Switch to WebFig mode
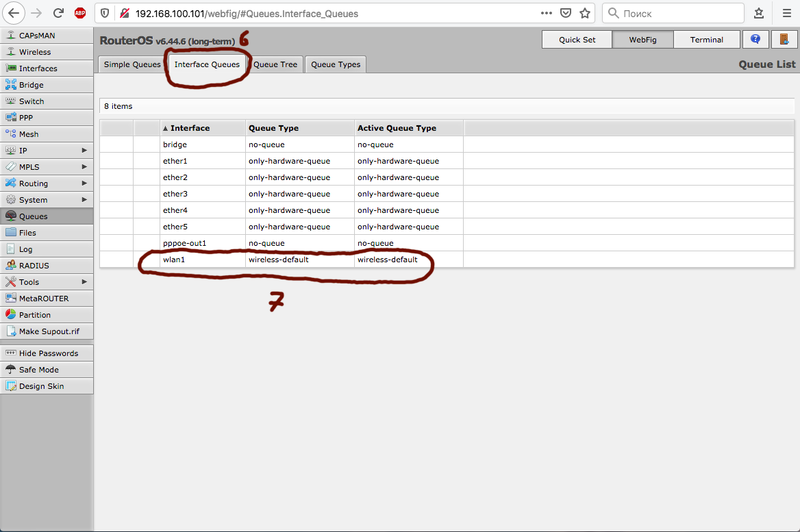The width and height of the screenshot is (800, 532). click(643, 39)
